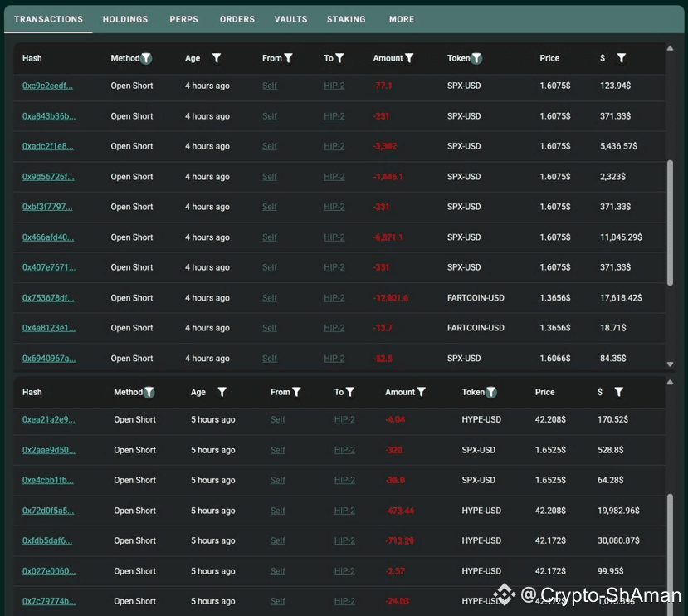
Task: Switch to the Holdings tab
Action: coord(125,19)
